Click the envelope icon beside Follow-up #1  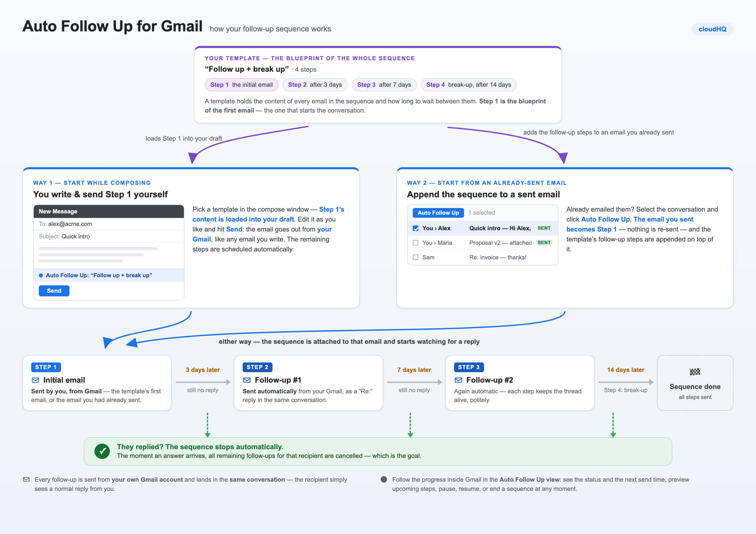coord(247,380)
